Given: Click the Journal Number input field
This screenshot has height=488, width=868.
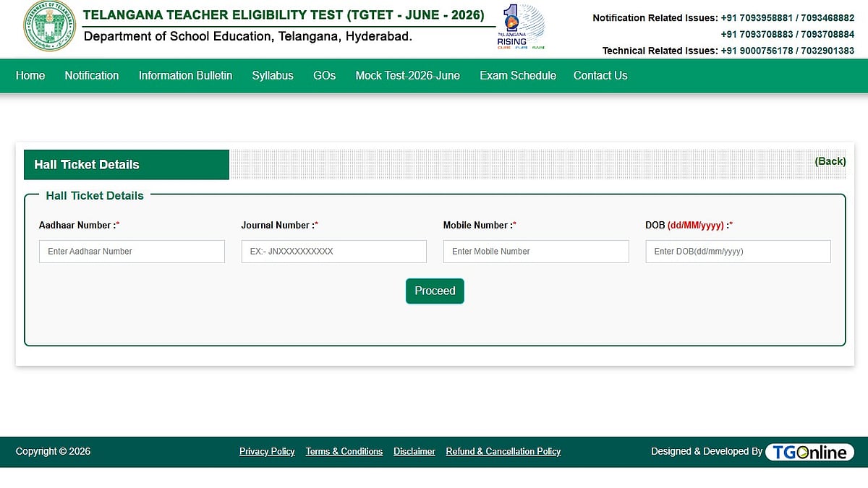Looking at the screenshot, I should (x=333, y=252).
